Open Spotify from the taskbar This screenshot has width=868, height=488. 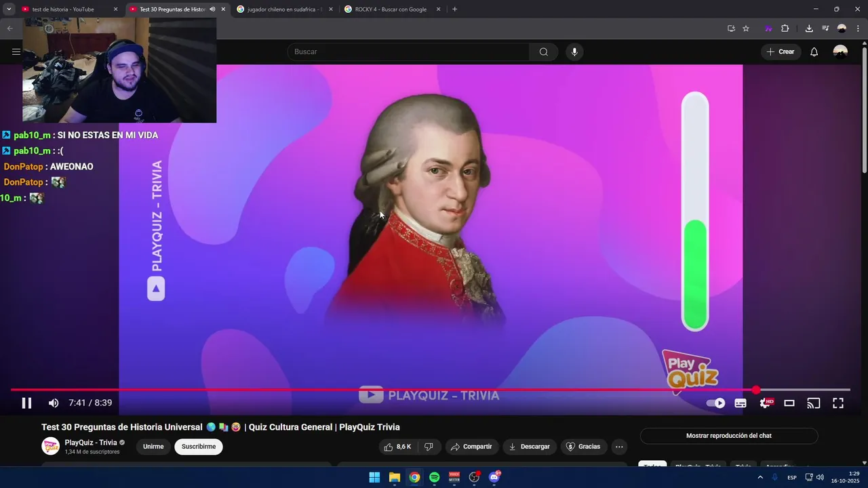click(435, 477)
